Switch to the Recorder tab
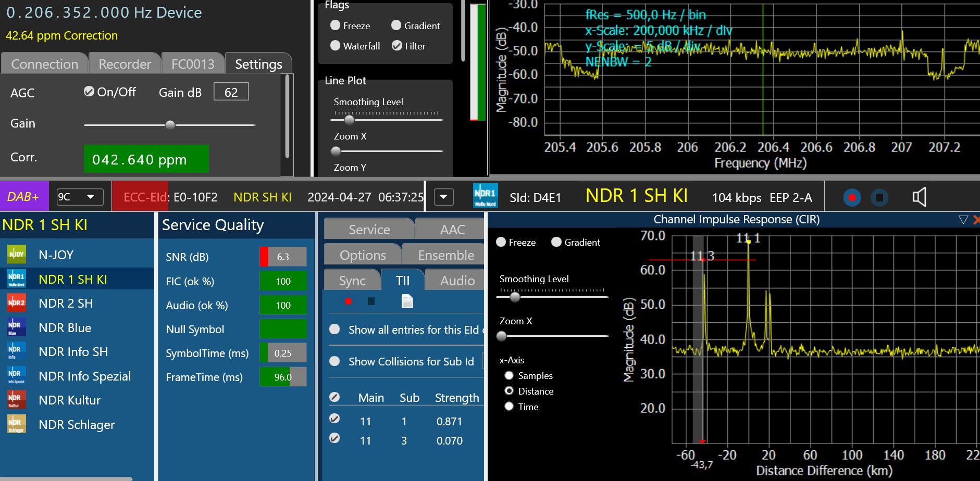 coord(125,64)
